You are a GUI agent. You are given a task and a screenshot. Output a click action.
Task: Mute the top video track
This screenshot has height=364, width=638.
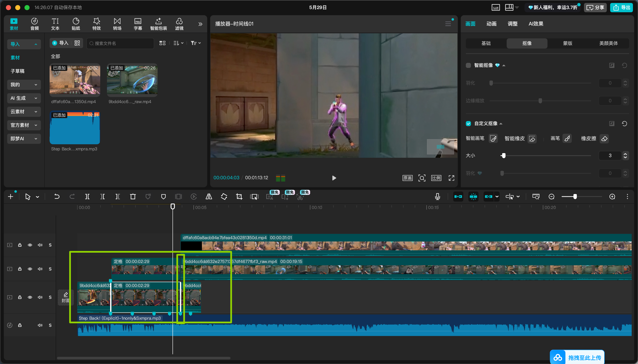[x=40, y=245]
